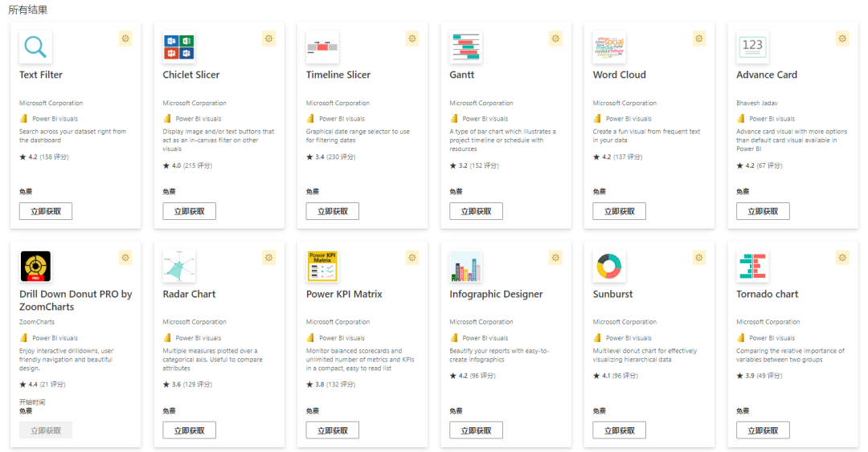Click 立即获取 under Radar Chart
This screenshot has width=868, height=452.
coord(190,430)
